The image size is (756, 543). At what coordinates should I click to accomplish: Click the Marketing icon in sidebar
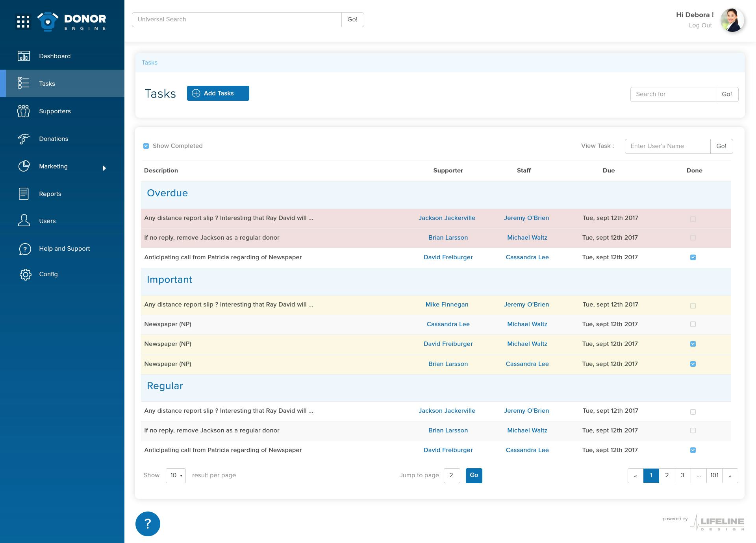24,166
